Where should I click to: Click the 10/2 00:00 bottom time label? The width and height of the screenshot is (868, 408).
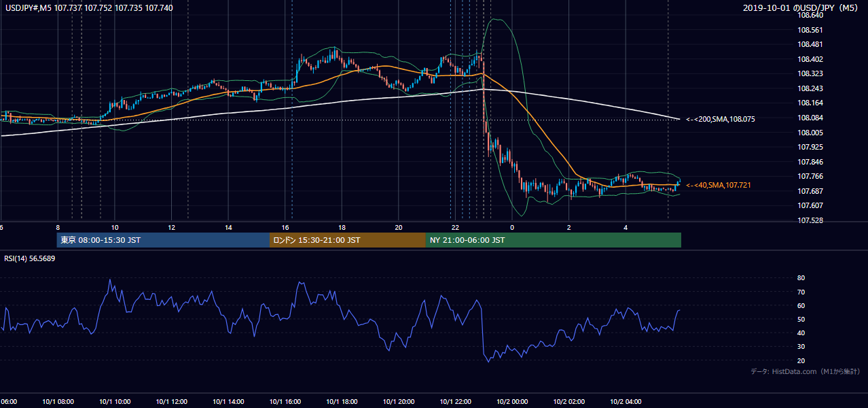(x=512, y=402)
